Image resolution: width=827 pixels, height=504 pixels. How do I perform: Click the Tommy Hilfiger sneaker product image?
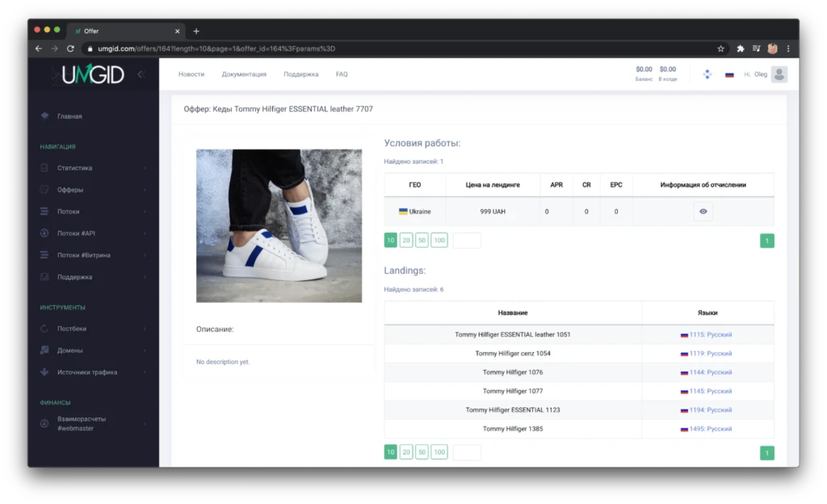pos(279,225)
